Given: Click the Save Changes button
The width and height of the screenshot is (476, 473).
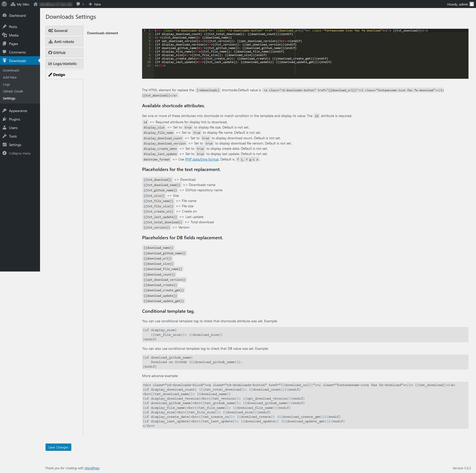Looking at the screenshot, I should [x=58, y=447].
